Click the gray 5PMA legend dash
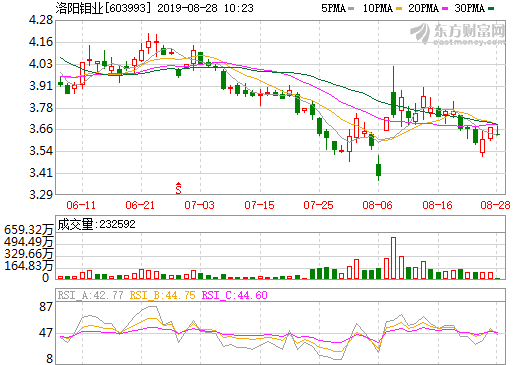This screenshot has width=520, height=365. [x=351, y=9]
